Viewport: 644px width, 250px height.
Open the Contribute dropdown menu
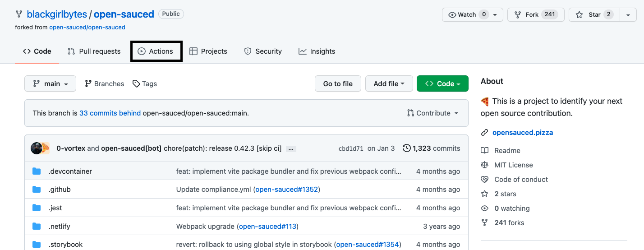[x=432, y=113]
